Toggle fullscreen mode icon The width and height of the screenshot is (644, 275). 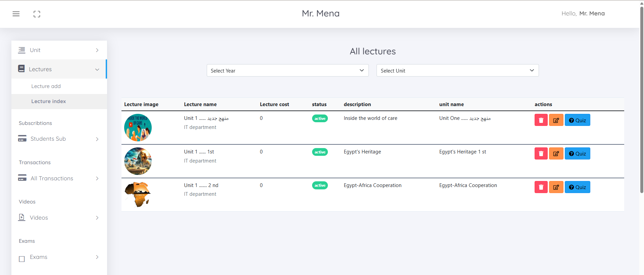[x=37, y=14]
